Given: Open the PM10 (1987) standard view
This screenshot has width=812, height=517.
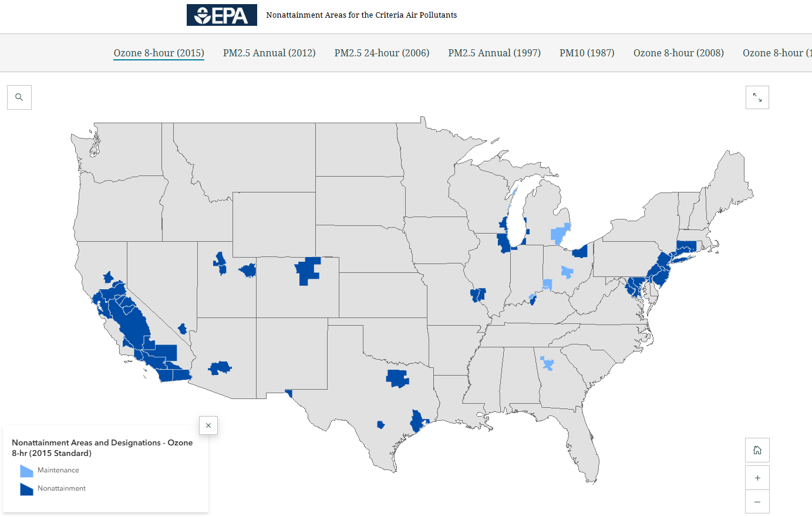Looking at the screenshot, I should (x=587, y=52).
